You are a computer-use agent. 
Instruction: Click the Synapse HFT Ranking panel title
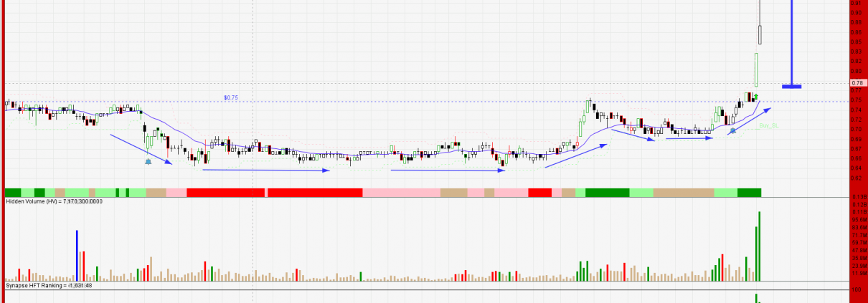click(x=49, y=286)
